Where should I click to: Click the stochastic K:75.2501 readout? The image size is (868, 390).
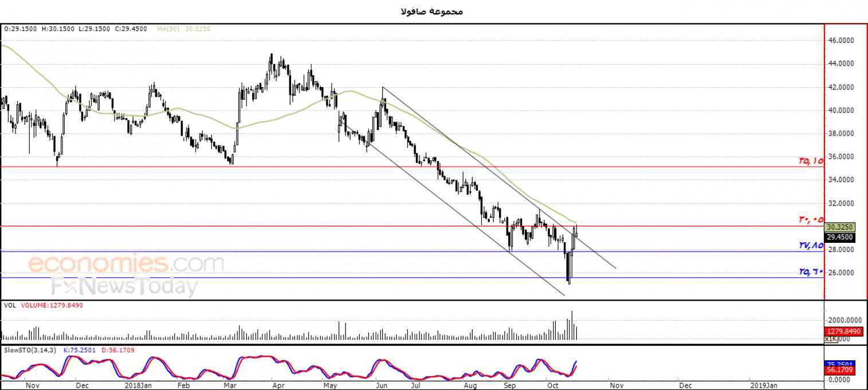point(79,349)
